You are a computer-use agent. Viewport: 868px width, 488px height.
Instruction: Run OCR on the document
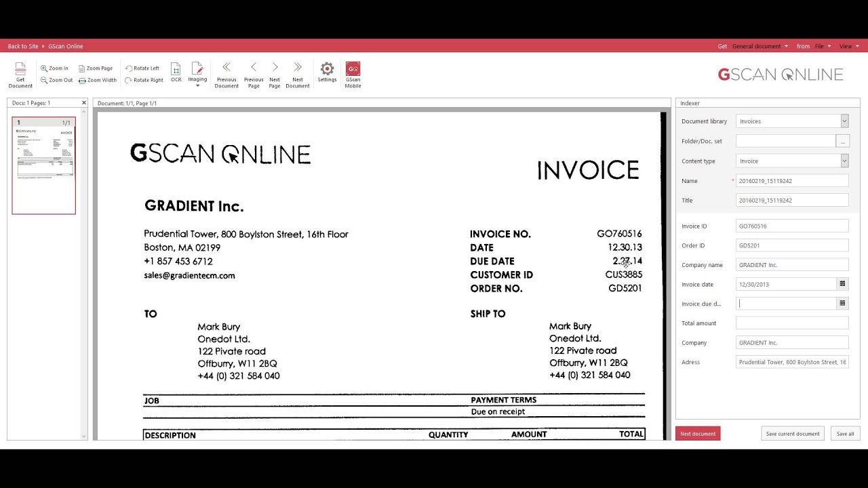click(176, 73)
